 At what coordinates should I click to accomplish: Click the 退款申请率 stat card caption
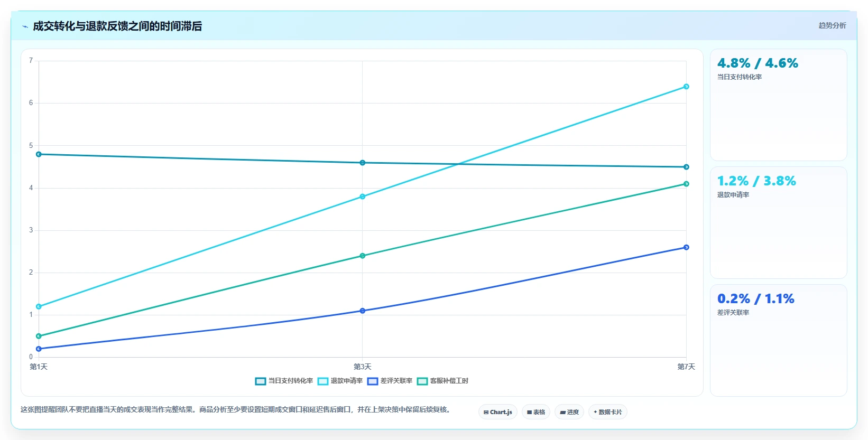coord(733,195)
